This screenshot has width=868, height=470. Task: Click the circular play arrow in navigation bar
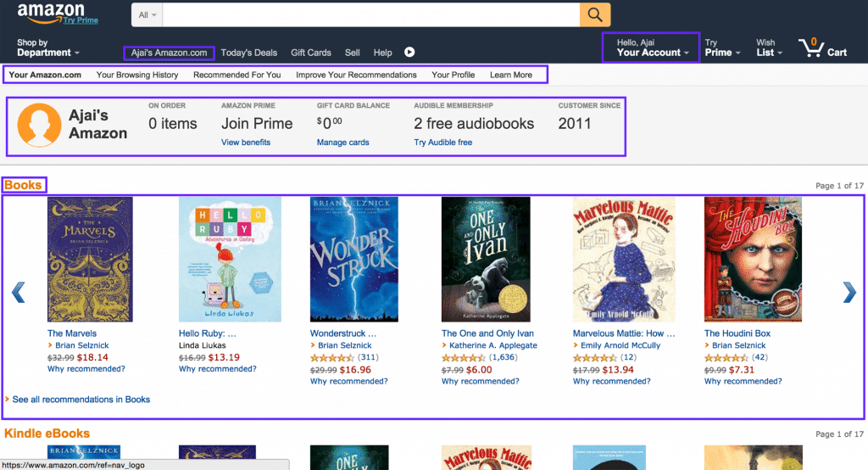(x=409, y=53)
